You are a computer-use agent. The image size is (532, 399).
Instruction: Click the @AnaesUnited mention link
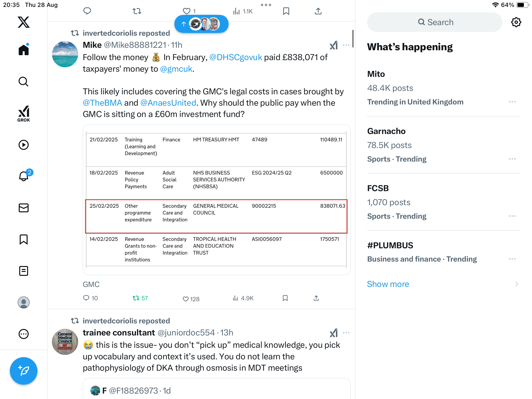pos(168,103)
